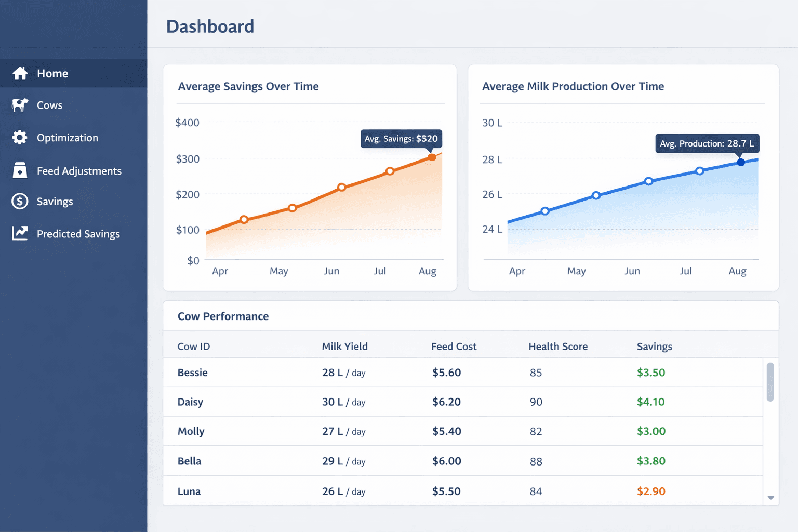The image size is (798, 532).
Task: Click the Avg. Savings $320 tooltip
Action: coord(401,139)
